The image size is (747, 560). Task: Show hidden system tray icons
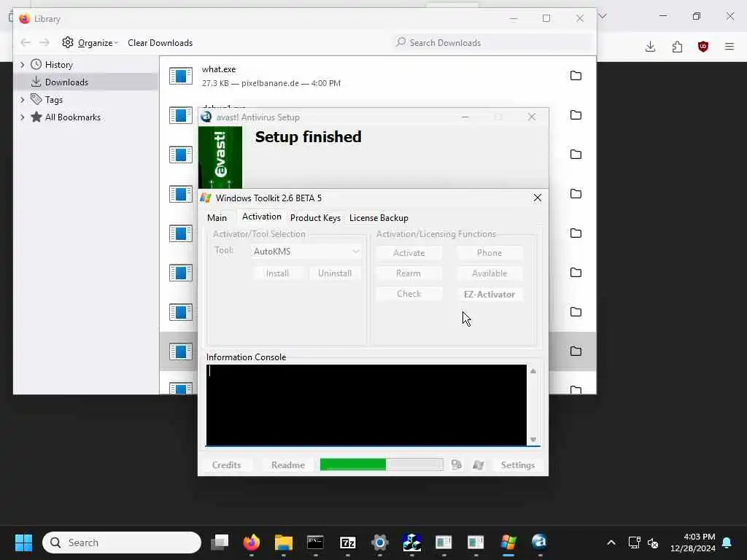coord(611,542)
